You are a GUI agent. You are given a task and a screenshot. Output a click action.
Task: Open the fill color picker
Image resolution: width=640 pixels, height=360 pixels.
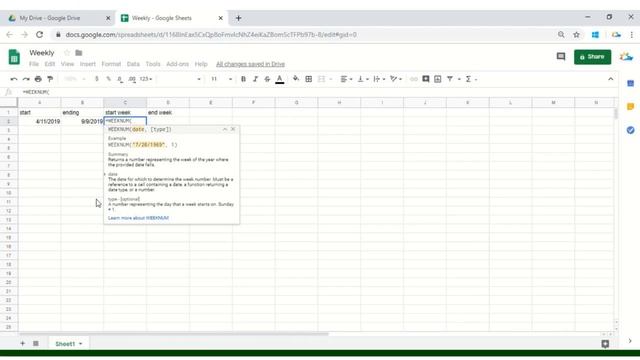click(x=296, y=79)
